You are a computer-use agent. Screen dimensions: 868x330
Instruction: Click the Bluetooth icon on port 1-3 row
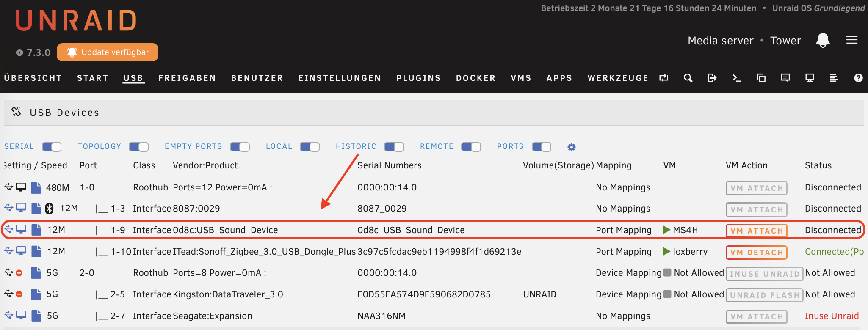[x=50, y=208]
